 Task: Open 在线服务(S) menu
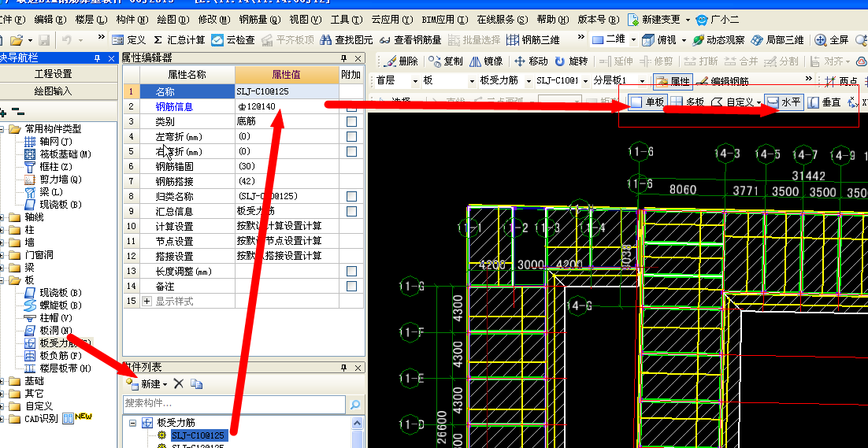tap(503, 20)
